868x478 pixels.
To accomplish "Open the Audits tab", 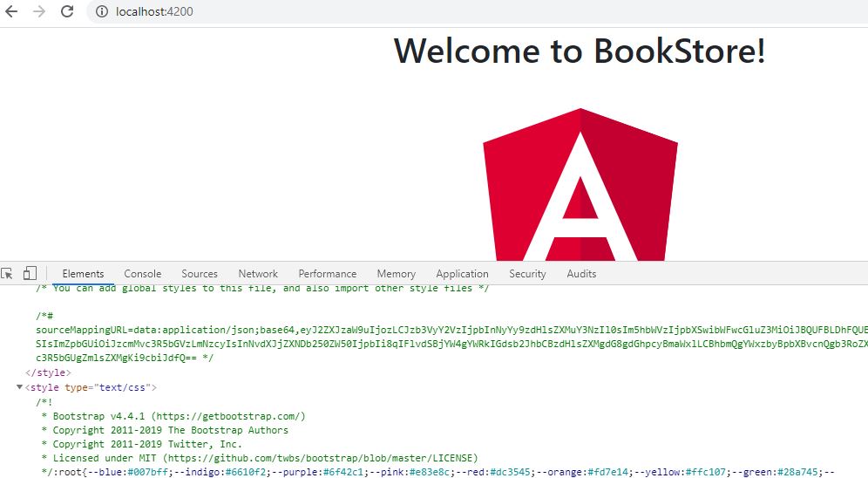I will coord(581,274).
